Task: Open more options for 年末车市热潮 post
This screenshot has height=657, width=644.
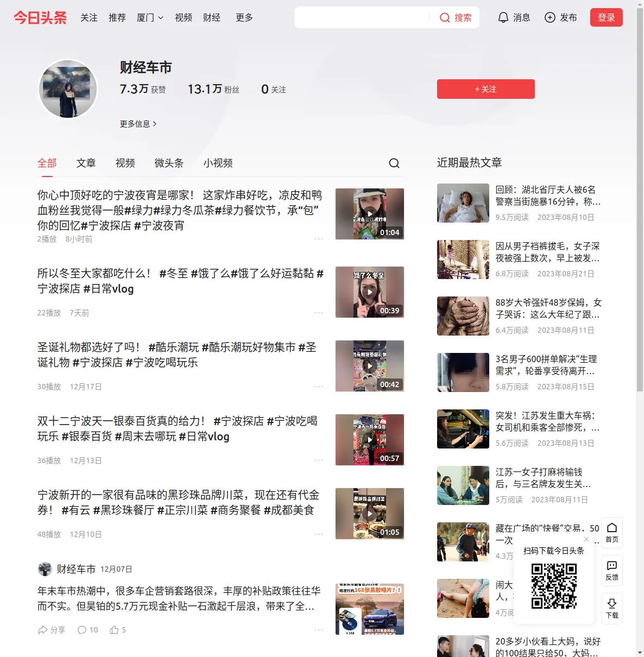Action: 319,630
